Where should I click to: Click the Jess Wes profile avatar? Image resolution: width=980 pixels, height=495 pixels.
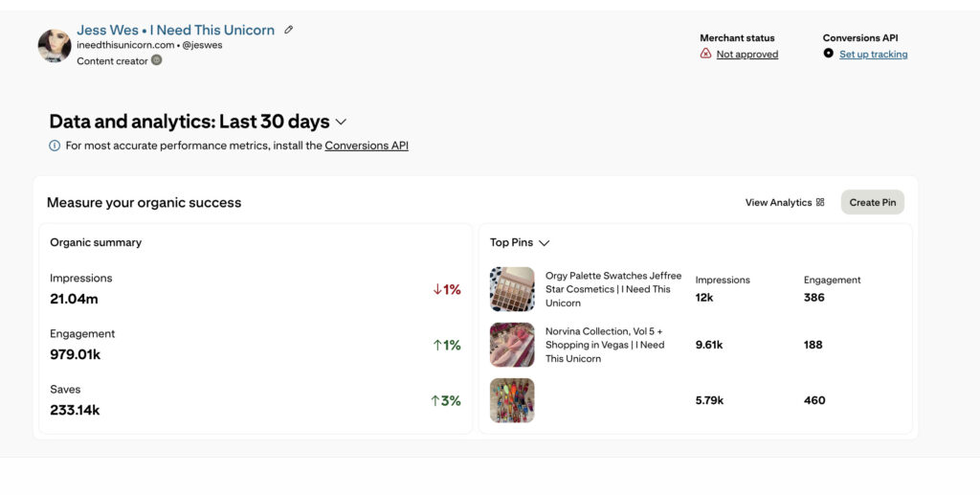click(54, 45)
